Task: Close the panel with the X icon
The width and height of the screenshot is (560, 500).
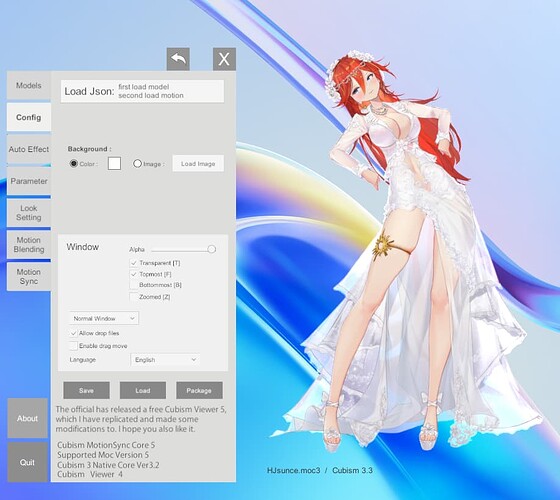Action: click(224, 59)
